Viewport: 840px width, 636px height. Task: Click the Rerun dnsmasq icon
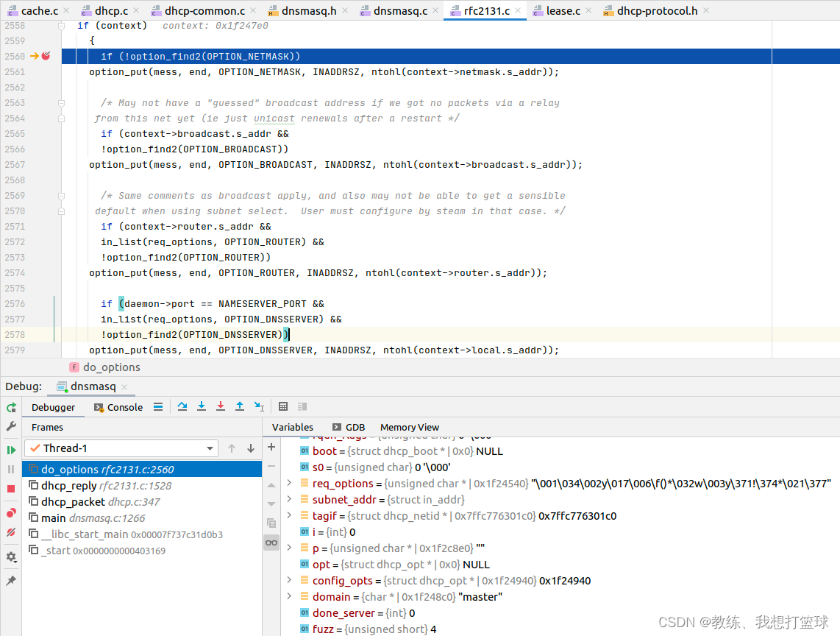click(10, 407)
